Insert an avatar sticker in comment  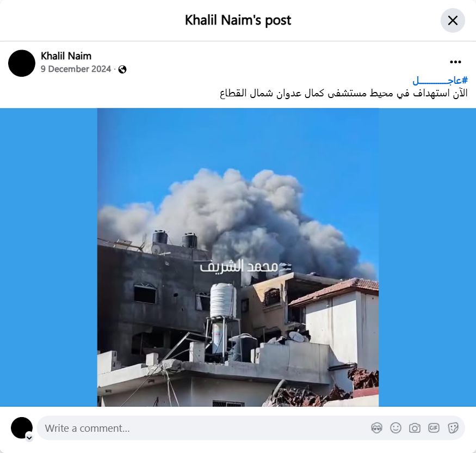pyautogui.click(x=377, y=428)
